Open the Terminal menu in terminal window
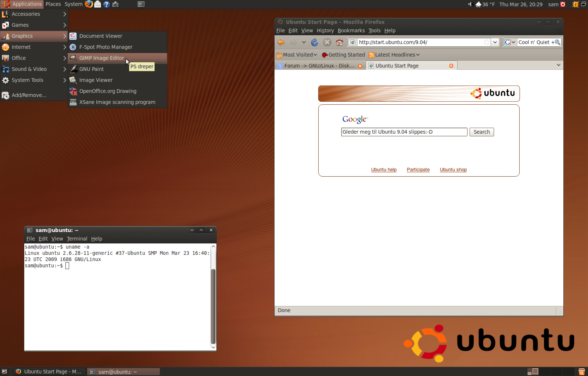 (77, 239)
